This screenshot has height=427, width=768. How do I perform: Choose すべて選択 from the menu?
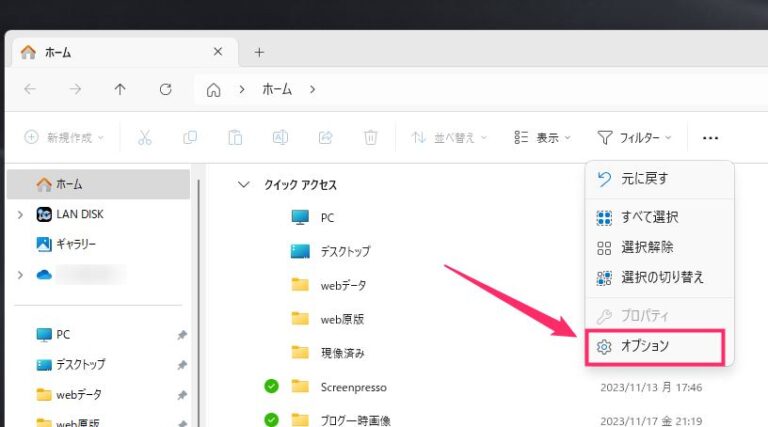tap(651, 217)
